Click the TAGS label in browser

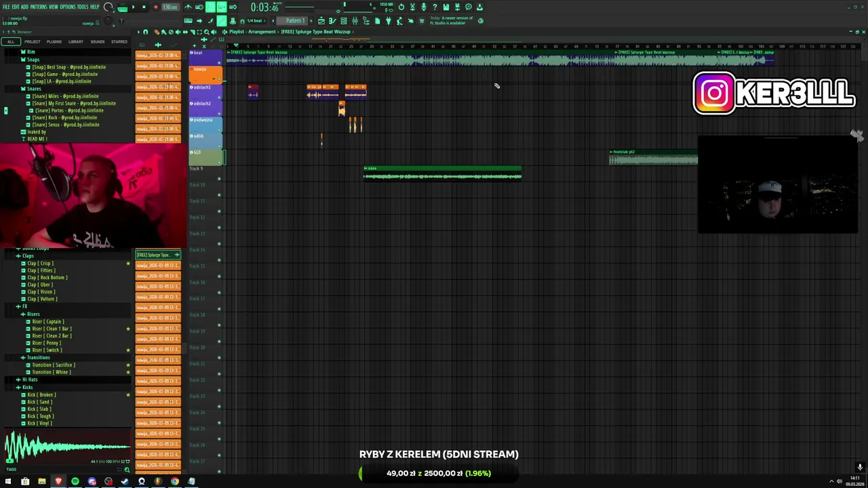pyautogui.click(x=11, y=469)
